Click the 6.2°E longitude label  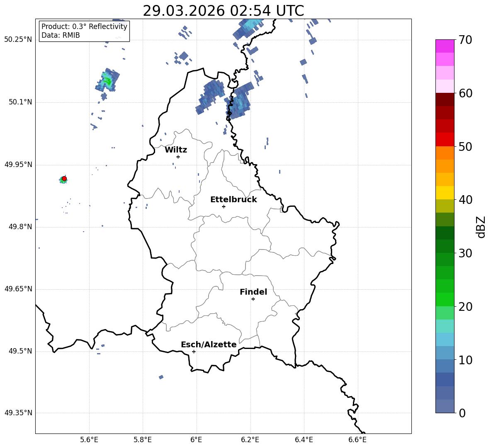pyautogui.click(x=250, y=440)
